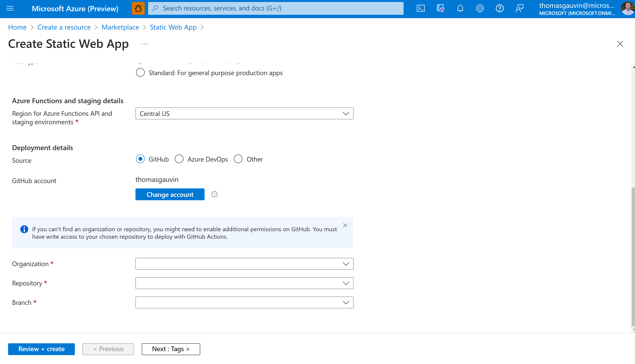Check Azure notifications bell
Screen dimensions: 635x364
pos(460,8)
